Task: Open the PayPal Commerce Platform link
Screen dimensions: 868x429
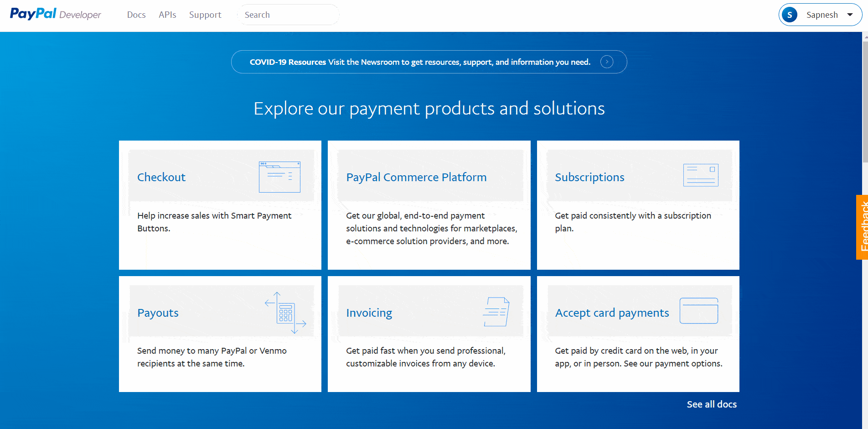Action: (416, 177)
